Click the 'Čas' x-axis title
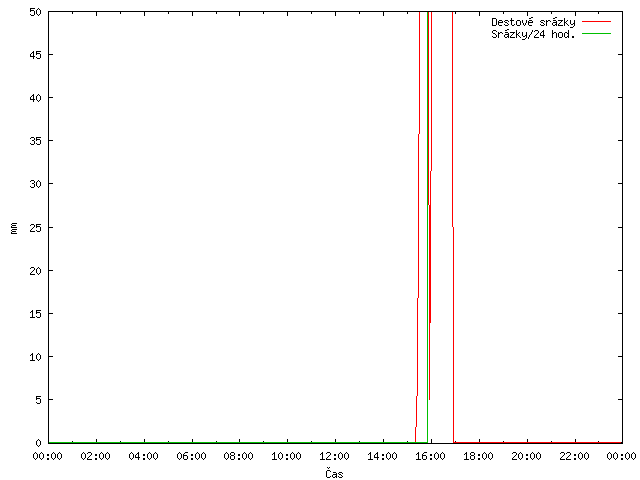 (x=334, y=473)
